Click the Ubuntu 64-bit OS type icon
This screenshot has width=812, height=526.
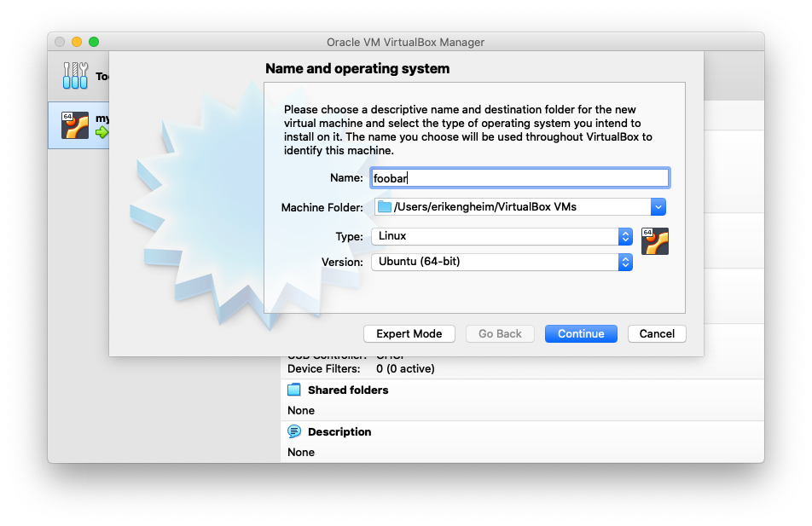pyautogui.click(x=654, y=241)
